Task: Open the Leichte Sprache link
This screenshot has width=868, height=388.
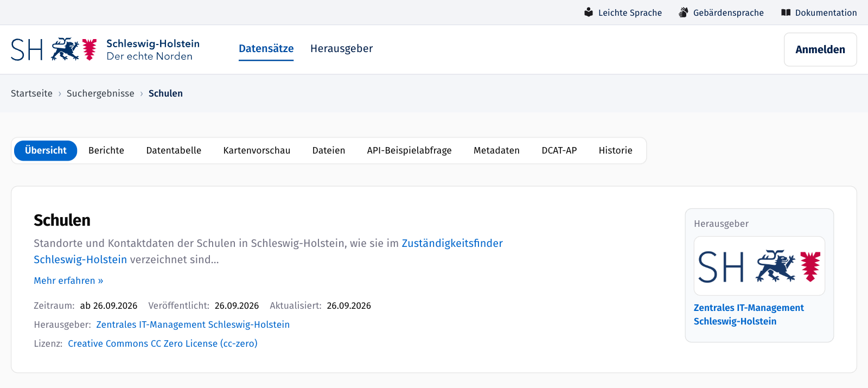Action: coord(623,12)
